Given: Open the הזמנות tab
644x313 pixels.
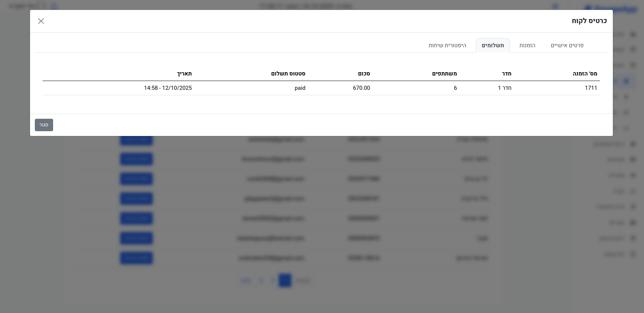Looking at the screenshot, I should pos(527,45).
